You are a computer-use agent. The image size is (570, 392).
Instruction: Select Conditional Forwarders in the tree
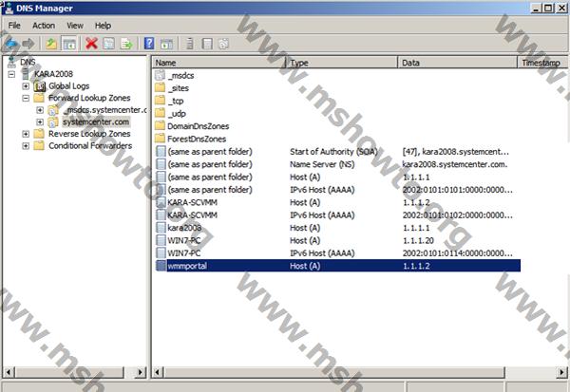(90, 145)
